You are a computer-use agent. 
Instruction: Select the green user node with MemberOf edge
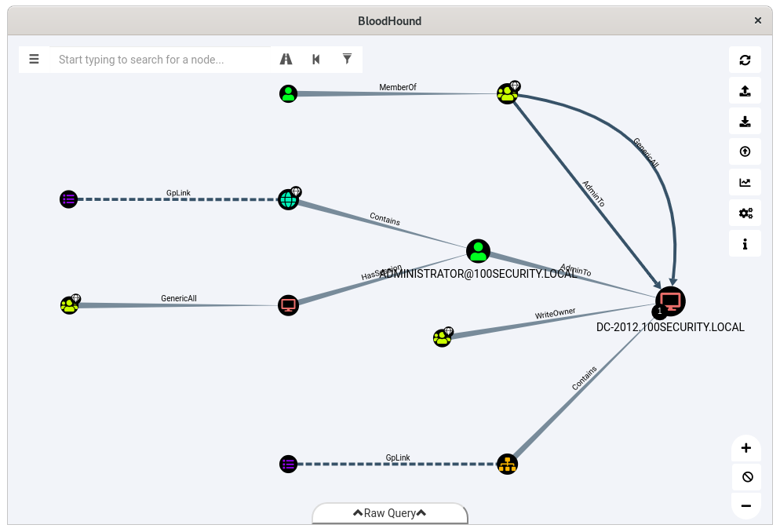tap(289, 93)
